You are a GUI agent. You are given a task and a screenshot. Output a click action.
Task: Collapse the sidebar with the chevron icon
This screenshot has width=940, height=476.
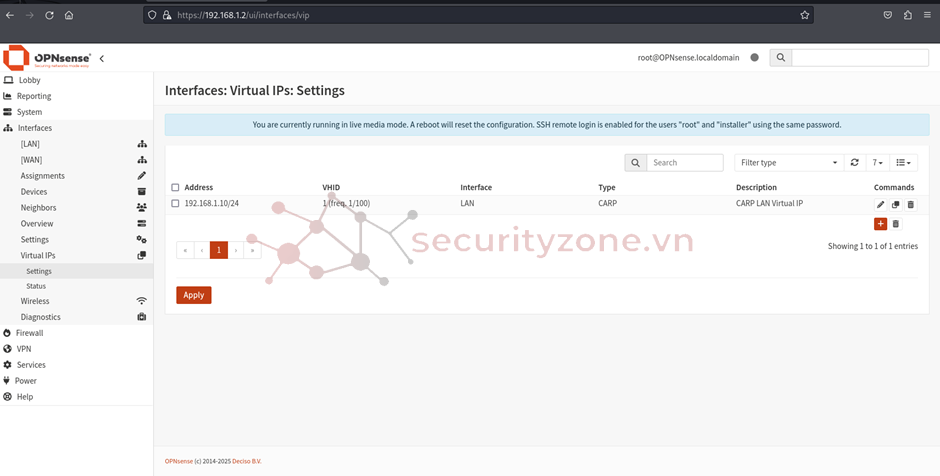tap(101, 58)
